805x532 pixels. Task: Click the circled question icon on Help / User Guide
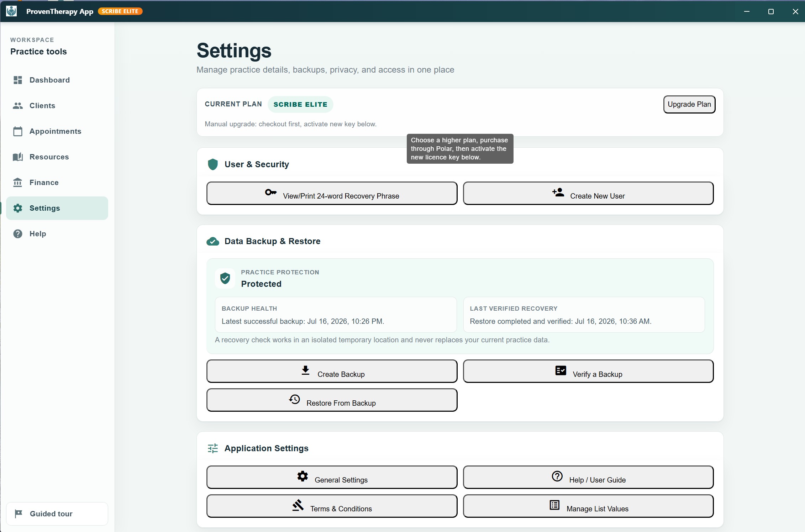[557, 476]
